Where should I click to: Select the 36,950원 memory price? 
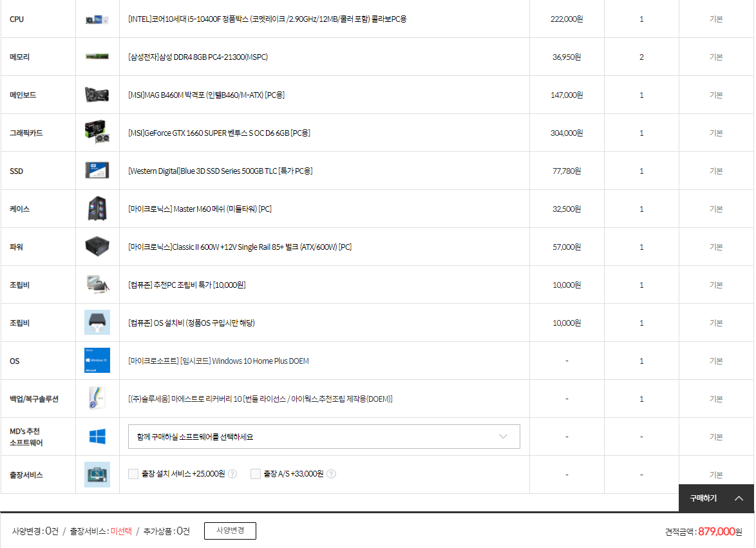click(x=567, y=57)
